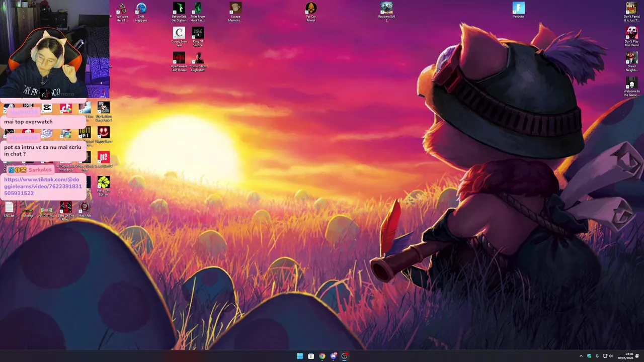Open Windows Security tray icon
This screenshot has height=362, width=644.
589,356
